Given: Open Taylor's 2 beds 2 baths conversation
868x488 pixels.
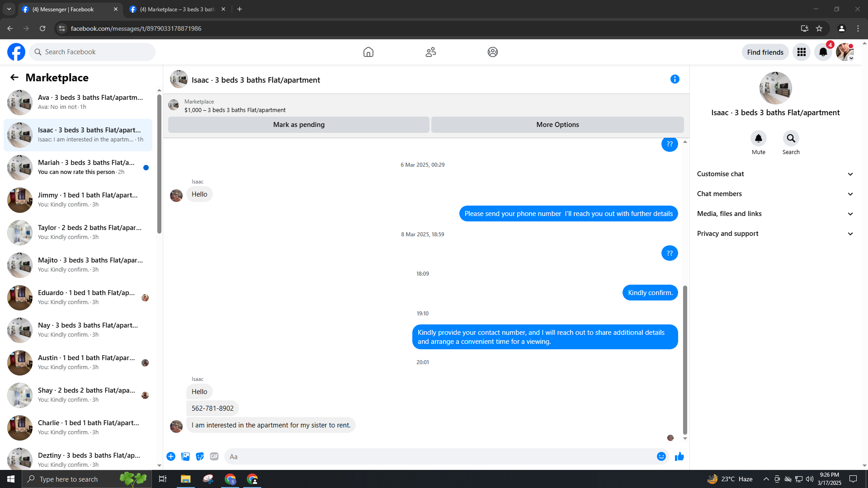Looking at the screenshot, I should click(78, 232).
